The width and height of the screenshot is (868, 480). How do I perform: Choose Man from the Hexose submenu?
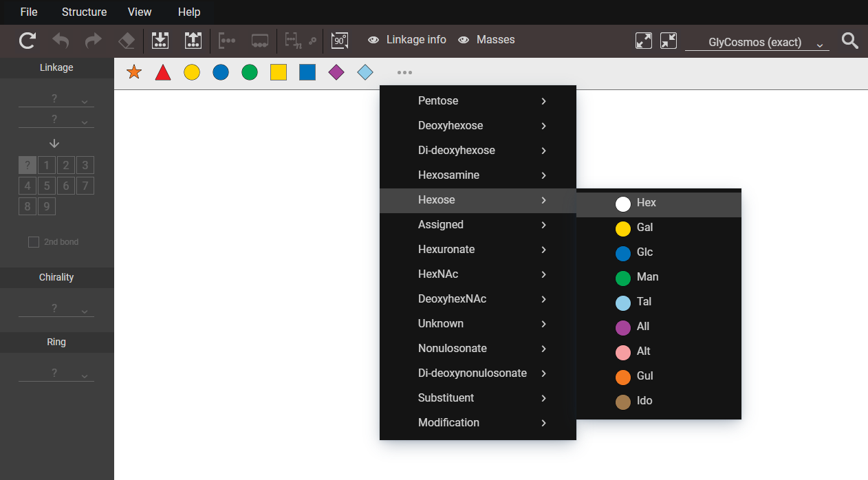coord(647,277)
